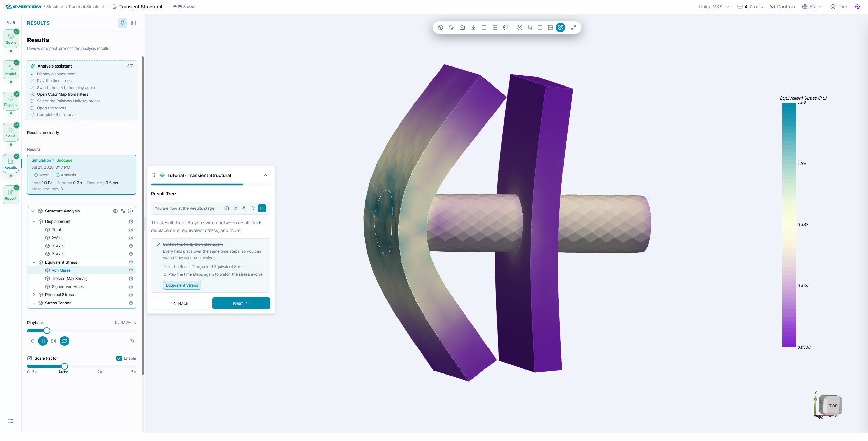Viewport: 868px width, 441px height.
Task: Click the tutorial drag handle icon
Action: 154,175
